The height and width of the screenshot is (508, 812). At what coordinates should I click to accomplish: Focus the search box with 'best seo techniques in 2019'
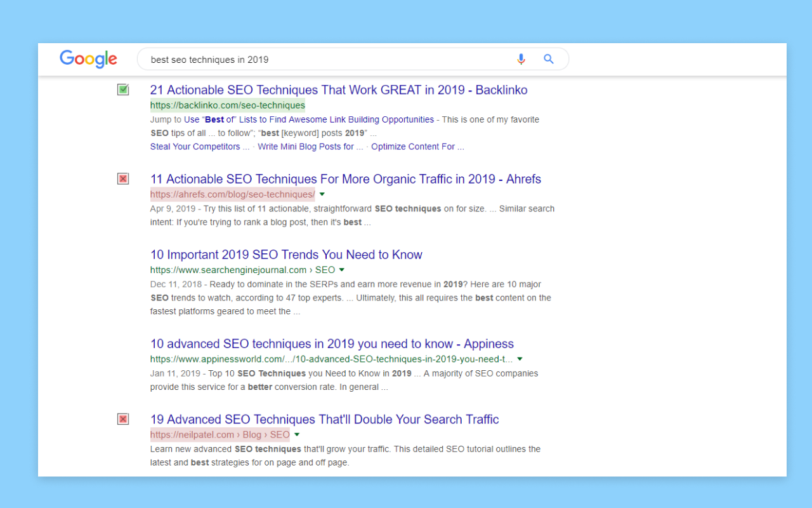click(x=353, y=59)
